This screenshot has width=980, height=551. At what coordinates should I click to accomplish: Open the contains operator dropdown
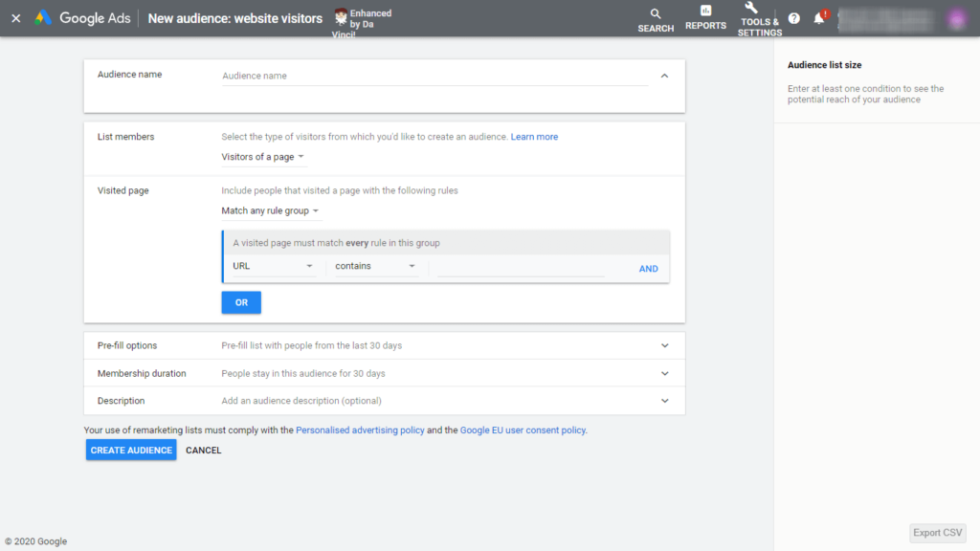pyautogui.click(x=375, y=267)
